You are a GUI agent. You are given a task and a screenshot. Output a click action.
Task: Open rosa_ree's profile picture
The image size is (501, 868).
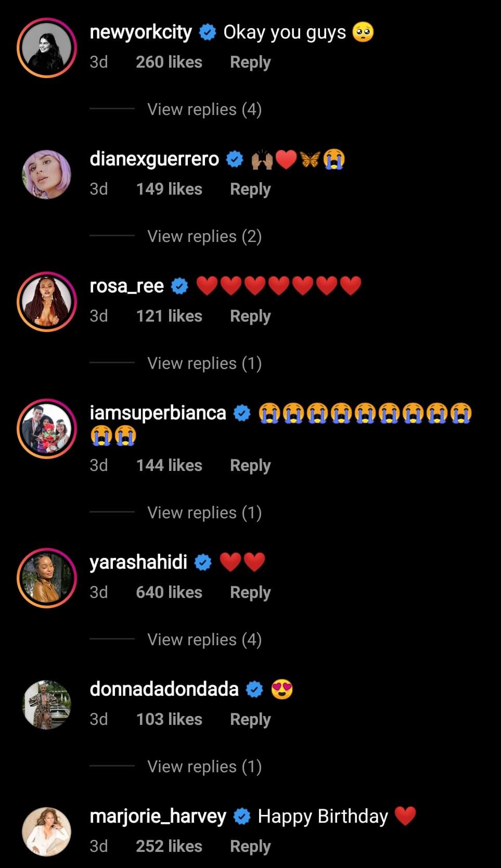[47, 302]
